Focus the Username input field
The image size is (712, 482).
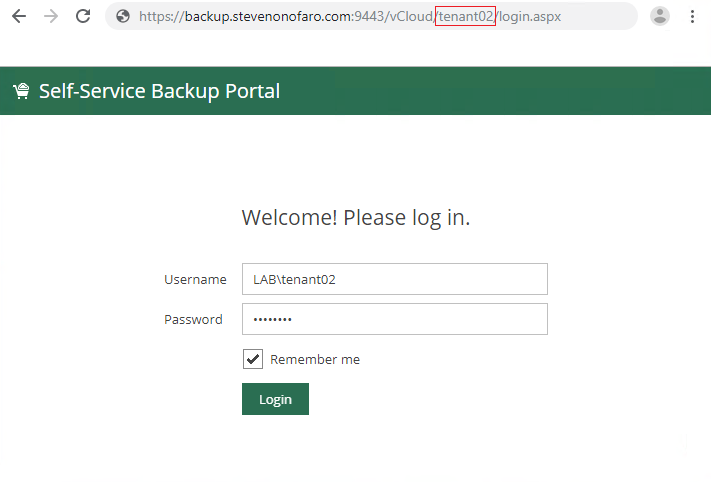coord(394,280)
